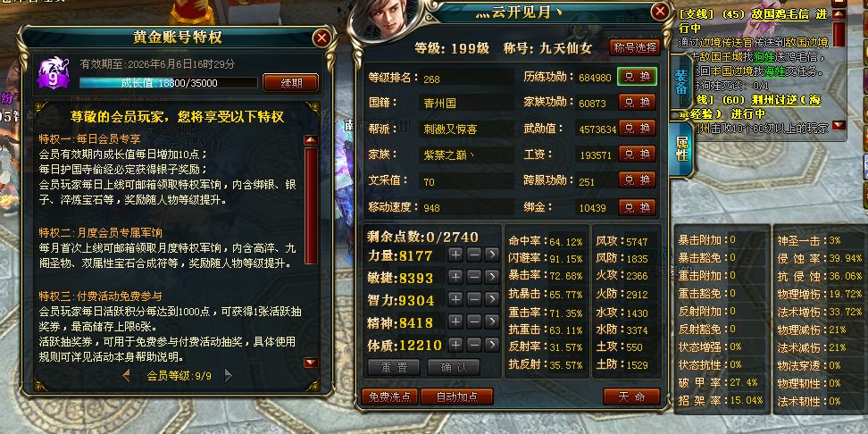The height and width of the screenshot is (434, 868).
Task: Switch to the 装备 side tab
Action: point(680,81)
